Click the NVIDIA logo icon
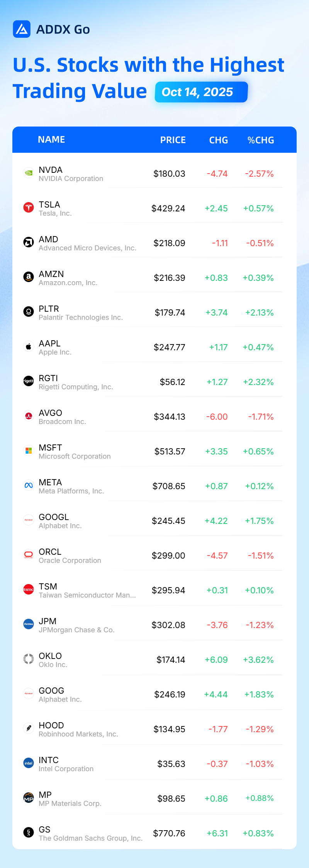Image resolution: width=309 pixels, height=868 pixels. (29, 173)
